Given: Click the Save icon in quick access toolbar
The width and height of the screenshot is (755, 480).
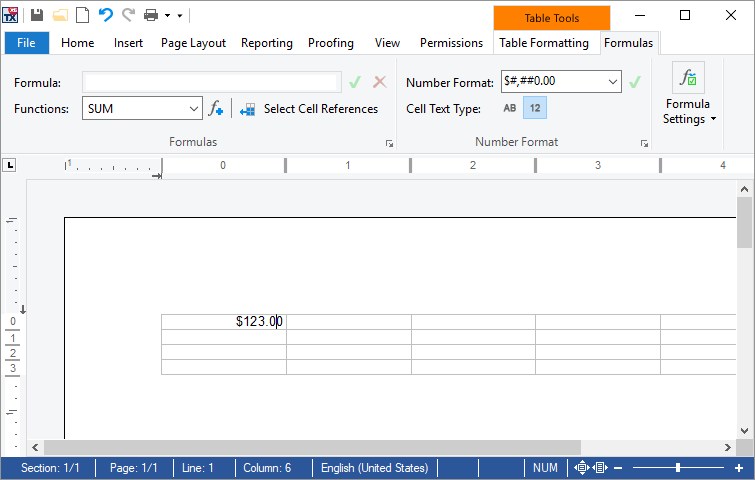Looking at the screenshot, I should click(x=37, y=15).
